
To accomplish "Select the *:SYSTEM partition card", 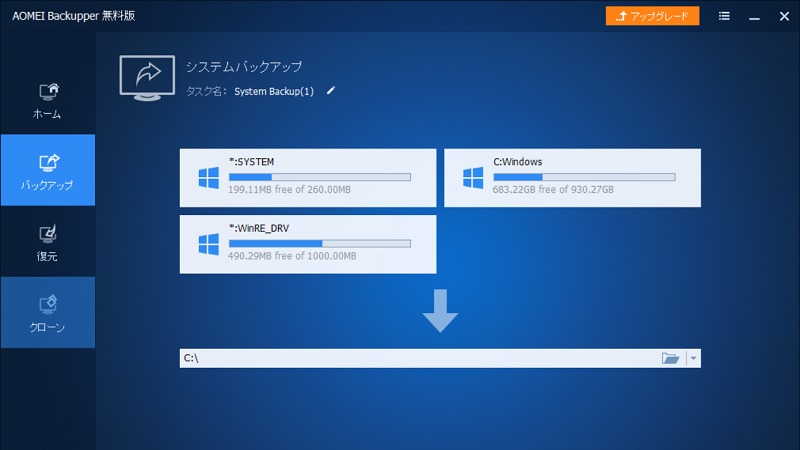I will (x=308, y=178).
